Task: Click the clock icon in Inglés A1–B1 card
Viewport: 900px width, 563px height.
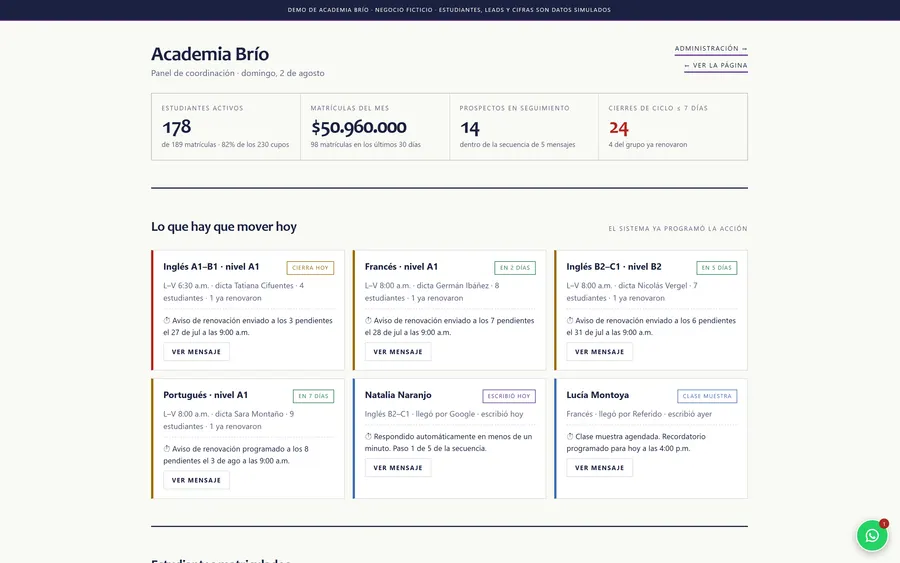Action: pyautogui.click(x=166, y=320)
